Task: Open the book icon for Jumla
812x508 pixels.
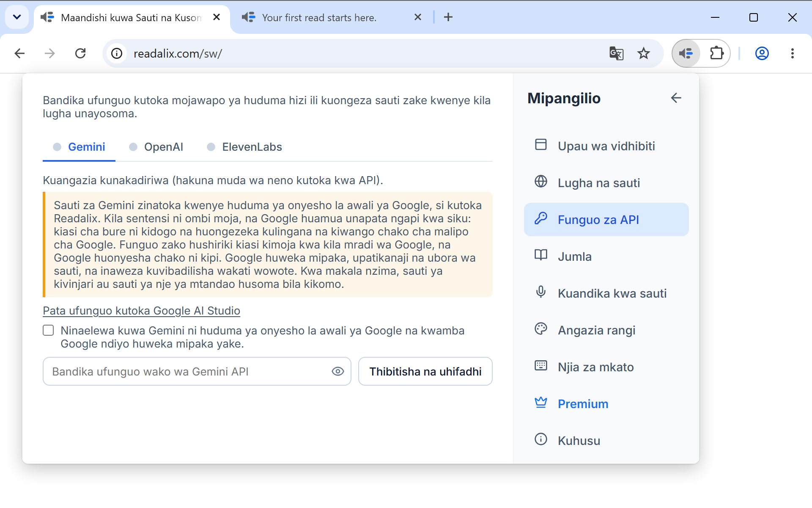Action: 541,255
